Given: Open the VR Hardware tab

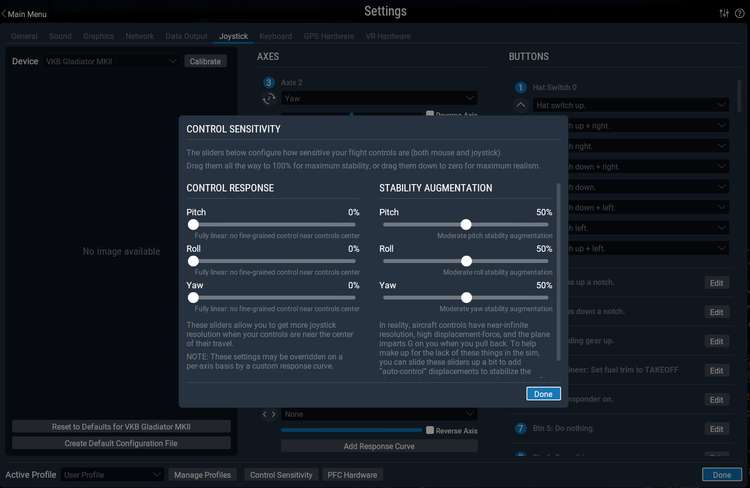Looking at the screenshot, I should click(x=388, y=36).
